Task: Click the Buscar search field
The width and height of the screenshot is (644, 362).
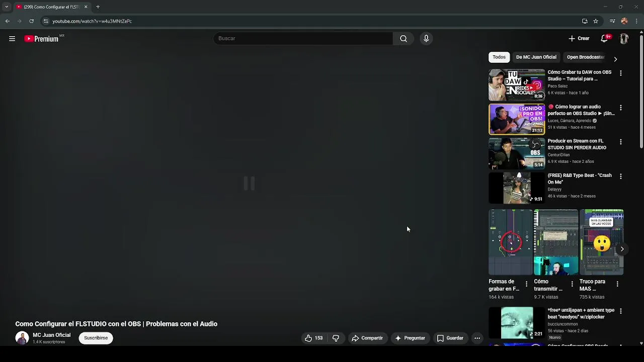Action: coord(303,39)
